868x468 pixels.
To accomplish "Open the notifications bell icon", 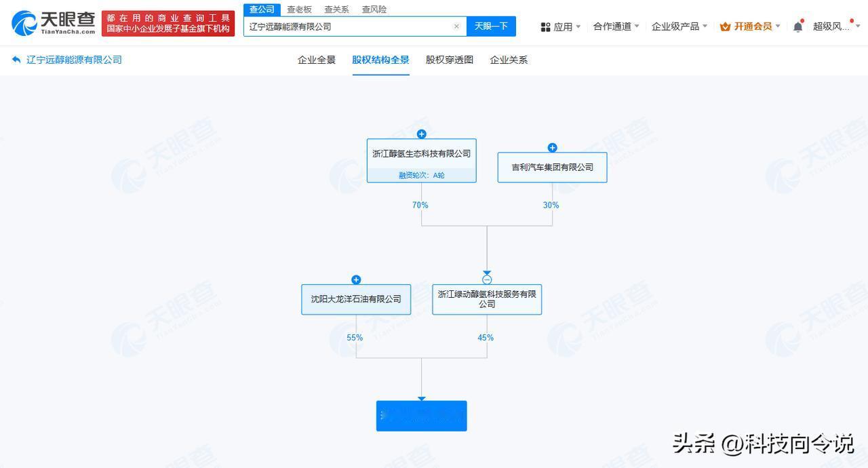I will pyautogui.click(x=798, y=26).
